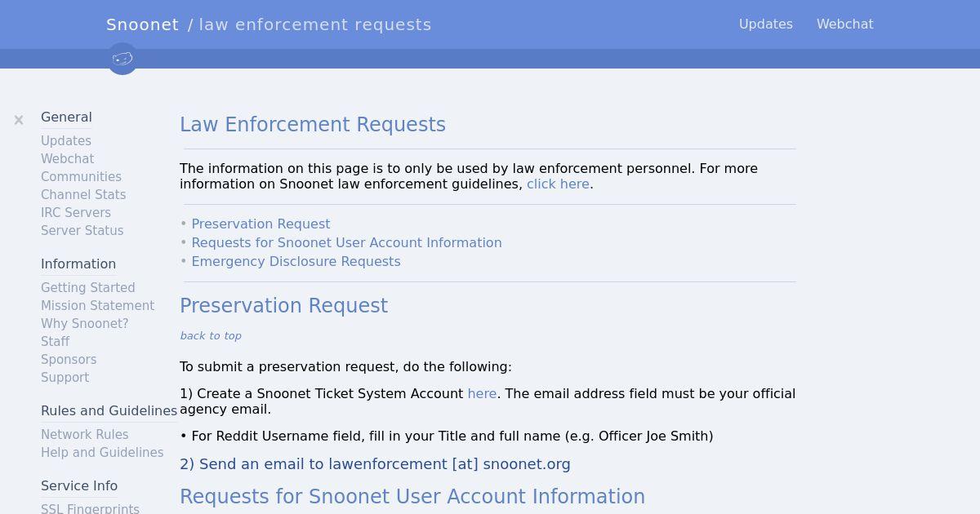Click the 'back to top' link
This screenshot has height=514, width=980.
(211, 336)
